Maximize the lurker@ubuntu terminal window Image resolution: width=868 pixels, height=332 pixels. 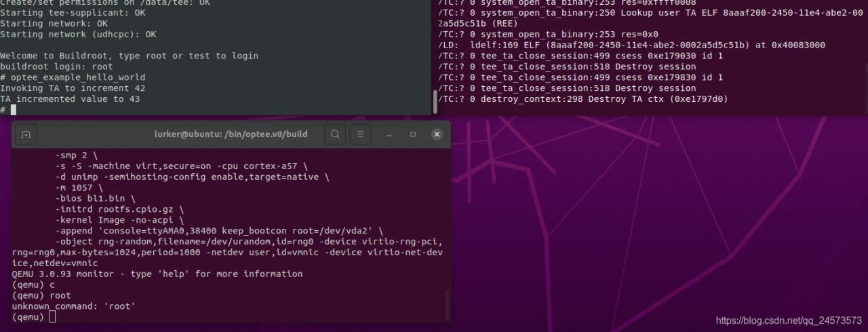[x=413, y=134]
